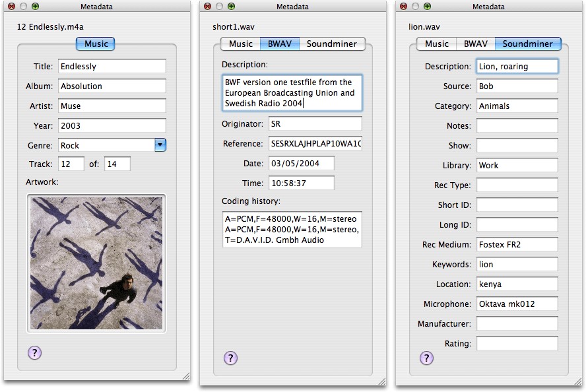586x392 pixels.
Task: Close the Endlessly.m4a Metadata window
Action: coord(12,7)
